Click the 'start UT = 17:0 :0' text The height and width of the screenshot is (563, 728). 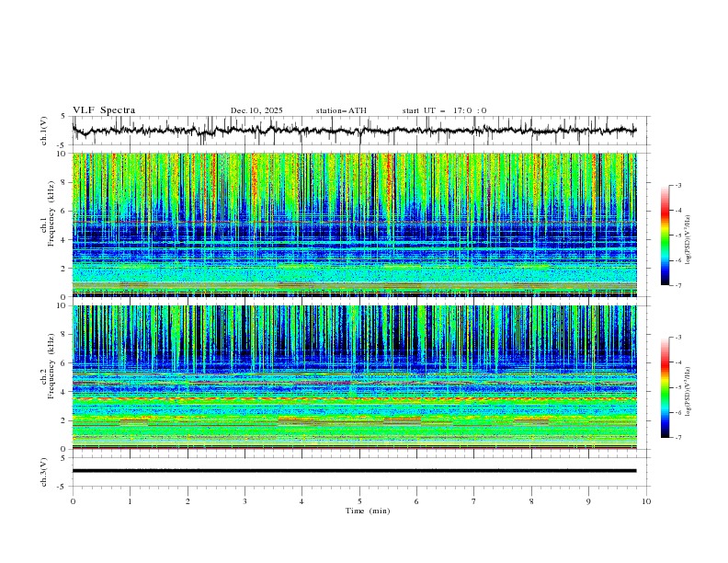coord(444,110)
